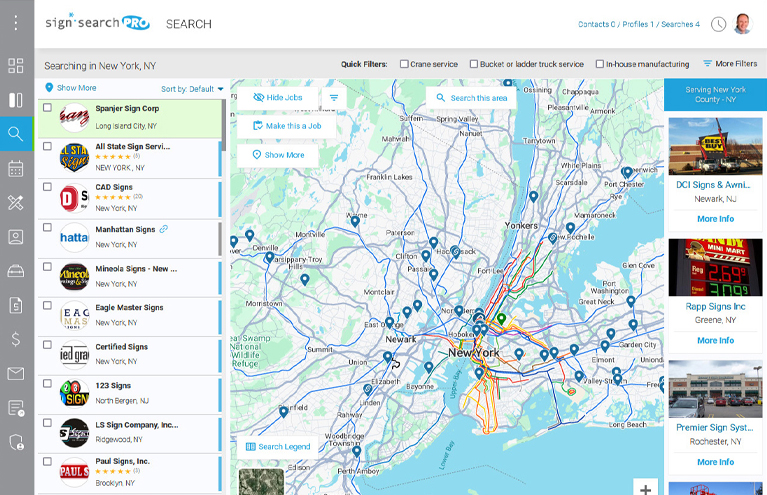Click the 123 Signs logo
This screenshot has height=495, width=767.
click(74, 393)
